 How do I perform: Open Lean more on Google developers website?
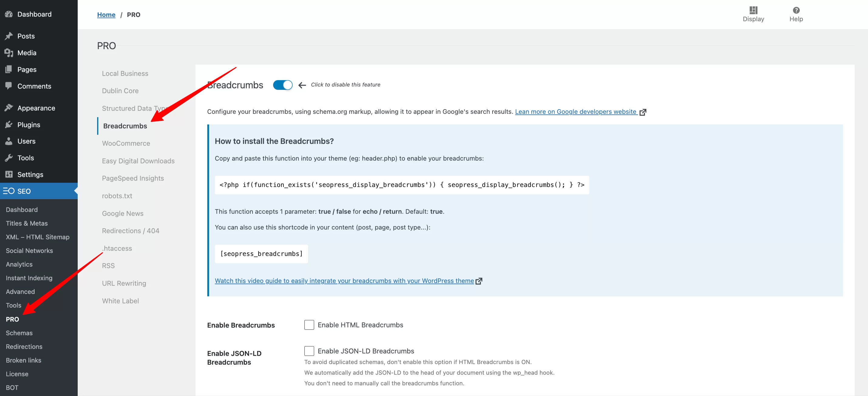point(576,111)
